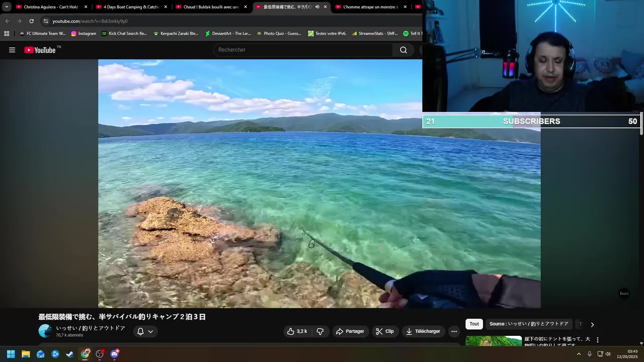
Task: Select the Tout filter chip
Action: click(474, 324)
